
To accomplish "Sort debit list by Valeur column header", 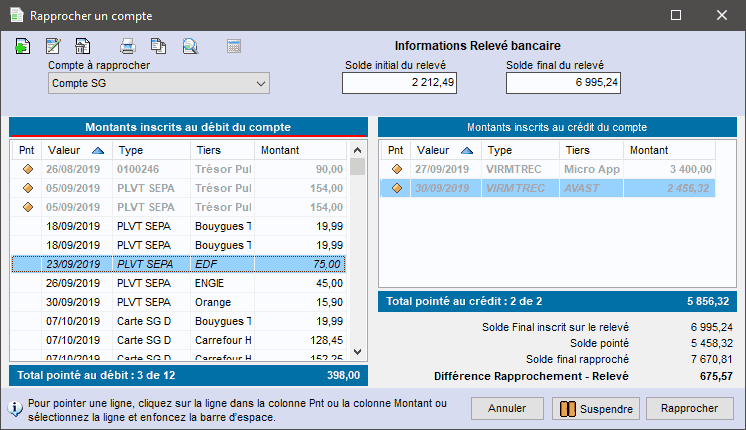I will point(76,150).
